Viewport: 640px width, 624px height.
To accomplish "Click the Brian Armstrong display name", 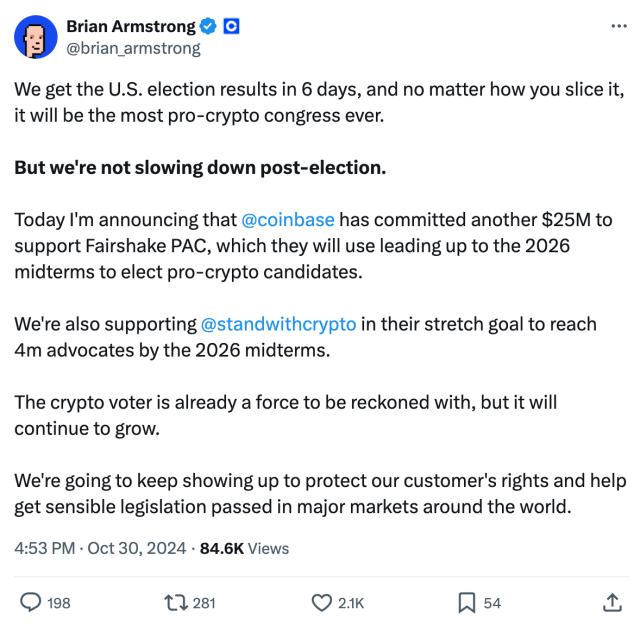I will pyautogui.click(x=130, y=26).
